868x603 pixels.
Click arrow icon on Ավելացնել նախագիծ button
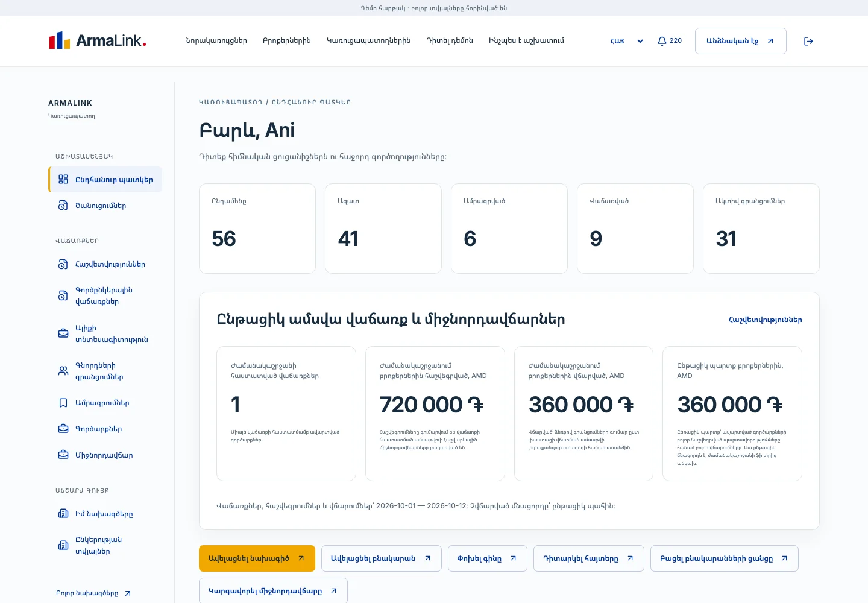[x=301, y=558]
